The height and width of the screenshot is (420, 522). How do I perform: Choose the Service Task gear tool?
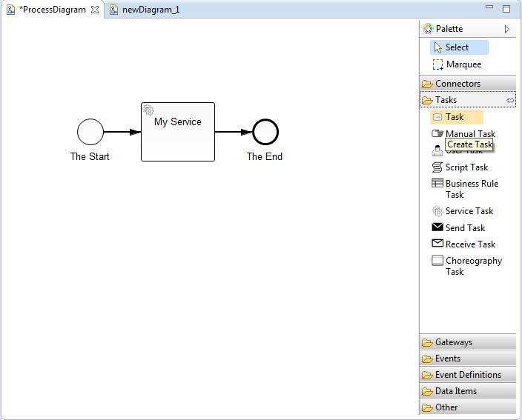tap(463, 211)
